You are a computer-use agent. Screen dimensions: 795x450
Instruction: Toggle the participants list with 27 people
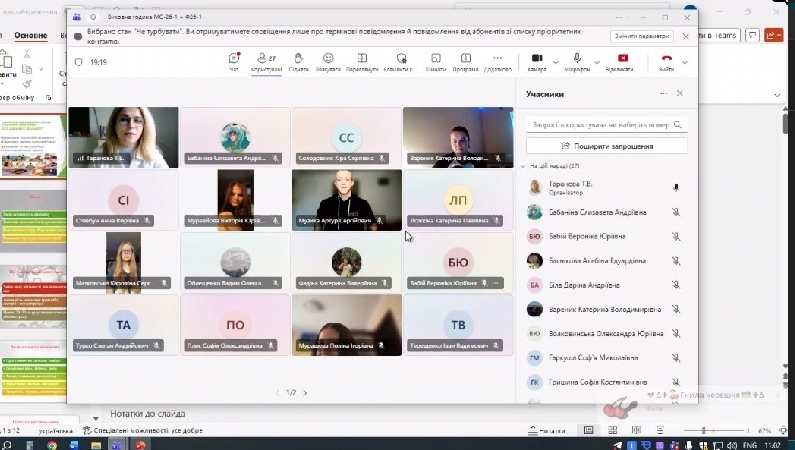[x=266, y=62]
